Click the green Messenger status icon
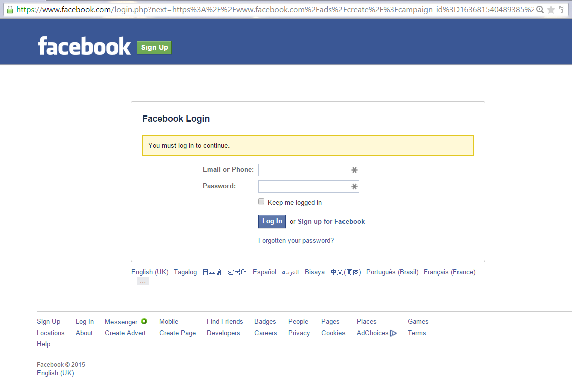 pyautogui.click(x=144, y=321)
